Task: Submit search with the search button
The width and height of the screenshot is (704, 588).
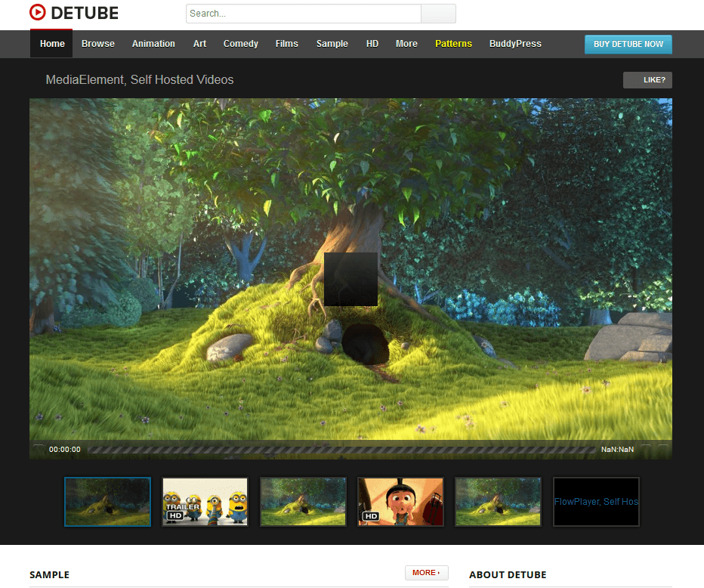Action: [x=439, y=14]
